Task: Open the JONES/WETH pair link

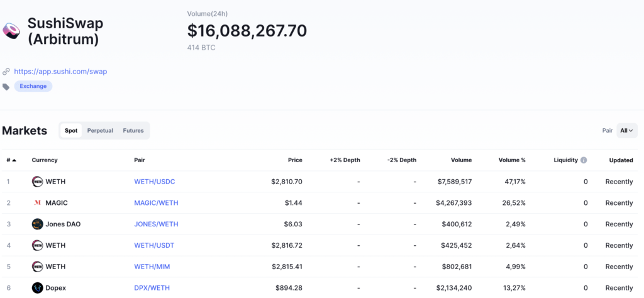Action: click(156, 224)
